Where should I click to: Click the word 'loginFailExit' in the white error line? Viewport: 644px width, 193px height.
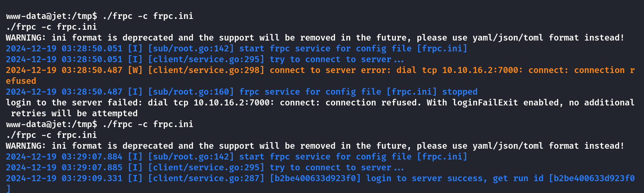pos(485,102)
